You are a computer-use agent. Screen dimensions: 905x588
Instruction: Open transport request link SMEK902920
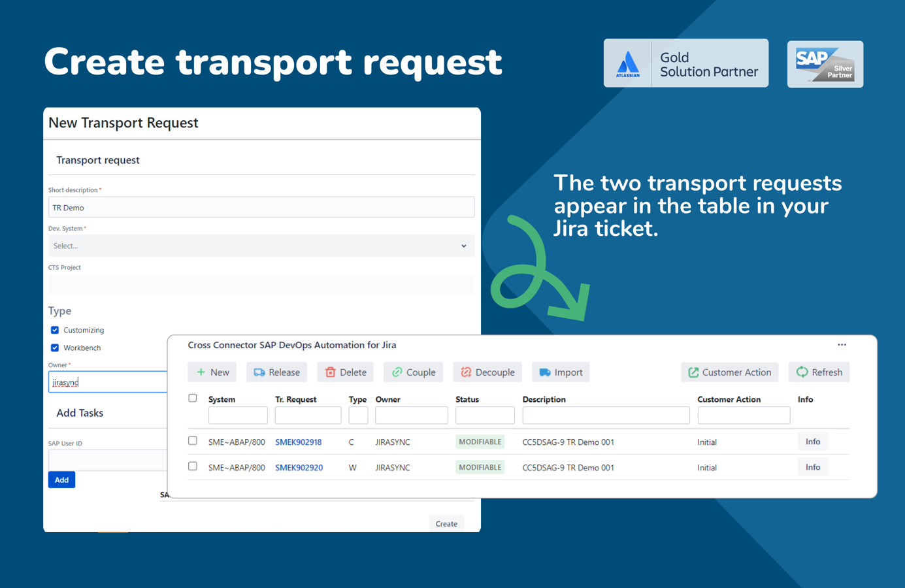299,467
